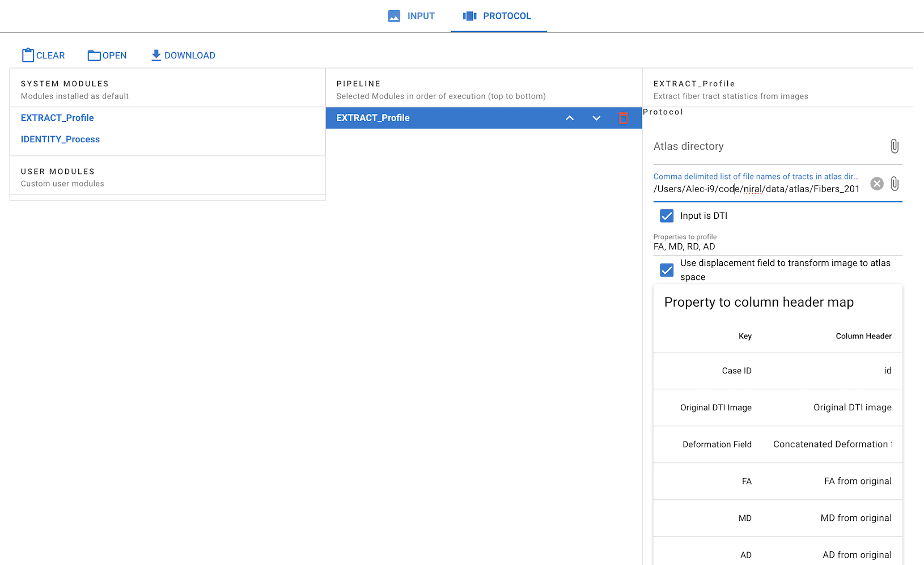Move EXTRACT_Profile up with chevron-up icon
The width and height of the screenshot is (924, 565).
pos(570,118)
